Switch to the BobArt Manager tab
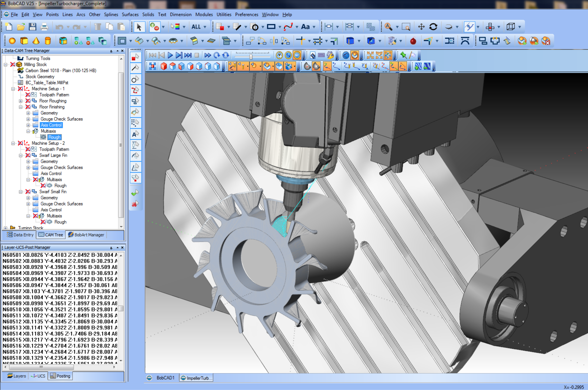The image size is (588, 390). tap(86, 235)
